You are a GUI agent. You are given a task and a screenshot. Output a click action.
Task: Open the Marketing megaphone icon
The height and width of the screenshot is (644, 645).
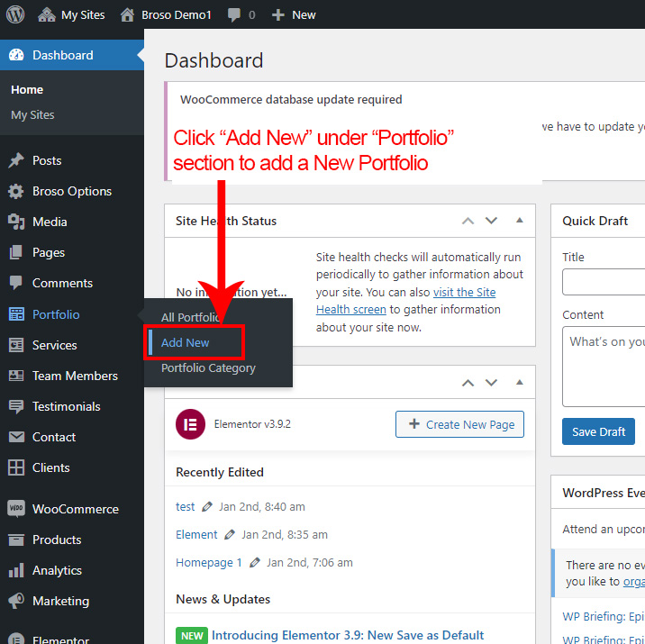point(16,601)
